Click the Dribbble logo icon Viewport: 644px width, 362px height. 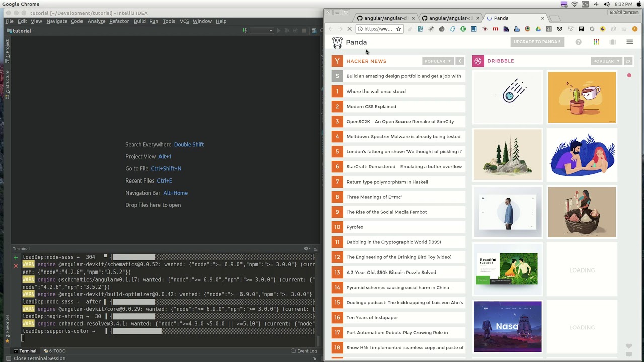click(x=478, y=61)
